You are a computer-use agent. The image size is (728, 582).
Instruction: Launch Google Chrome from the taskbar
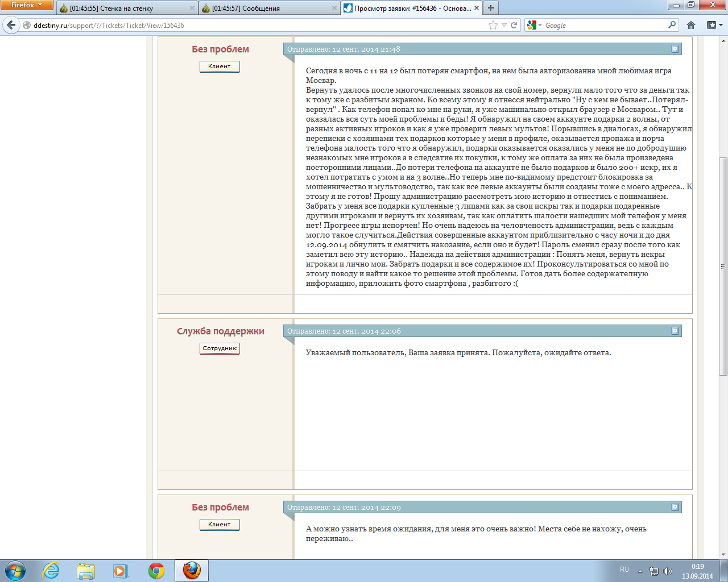pos(156,571)
